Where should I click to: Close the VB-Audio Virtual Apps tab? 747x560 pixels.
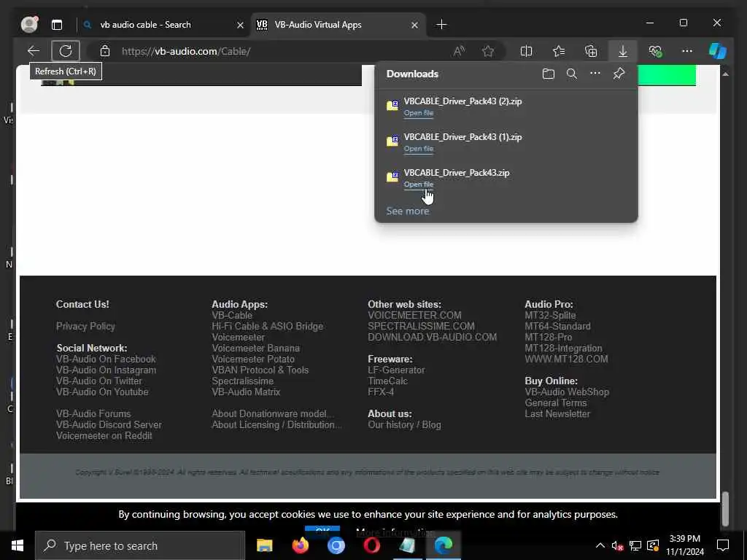tap(414, 25)
